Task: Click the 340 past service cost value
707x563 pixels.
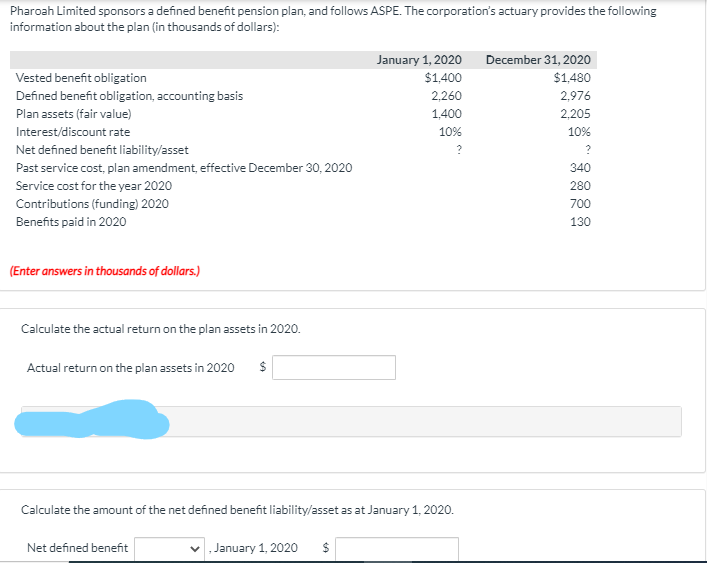Action: point(580,168)
